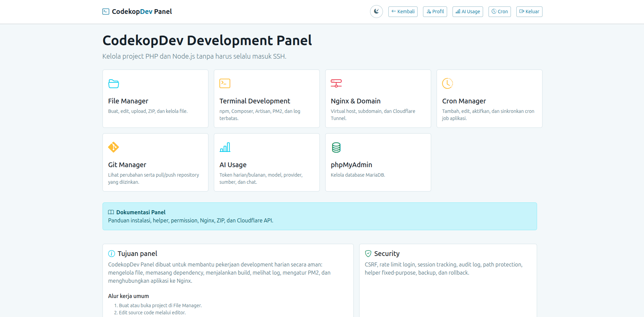Click the "Tujuan panel" heading text
This screenshot has width=644, height=317.
coord(137,254)
